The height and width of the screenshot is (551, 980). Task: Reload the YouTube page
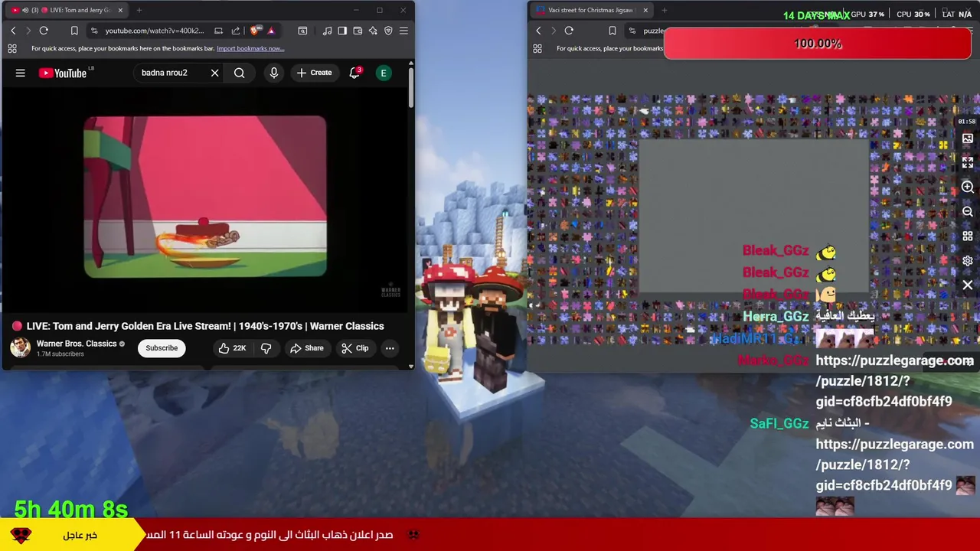click(x=44, y=31)
